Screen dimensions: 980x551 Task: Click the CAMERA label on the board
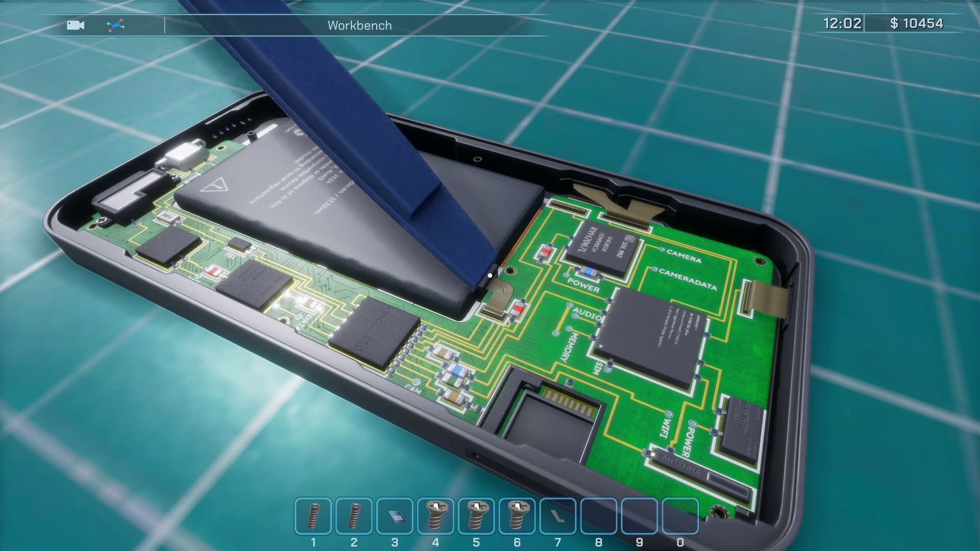coord(684,256)
